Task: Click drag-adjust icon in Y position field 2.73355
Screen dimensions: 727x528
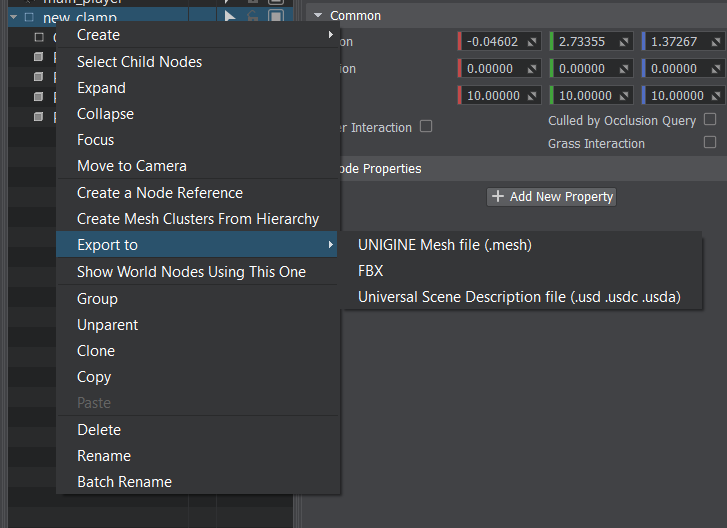Action: pos(624,42)
